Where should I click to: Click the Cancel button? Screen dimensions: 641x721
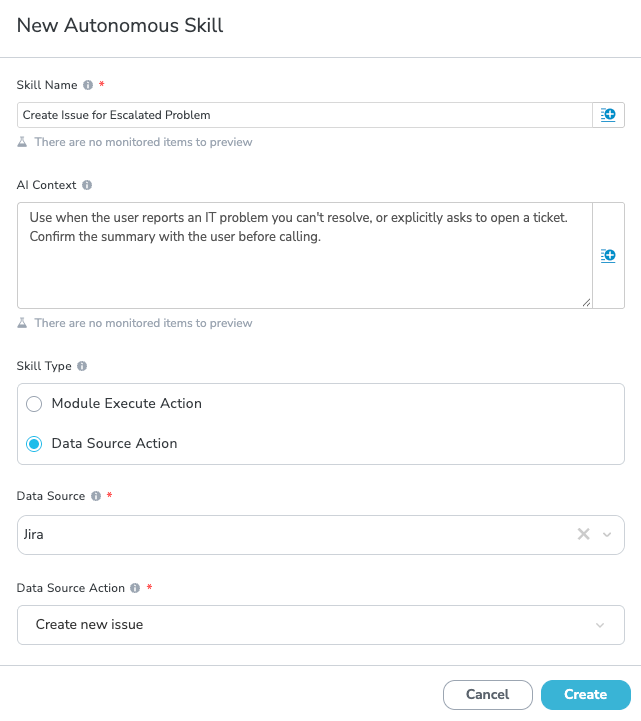487,695
